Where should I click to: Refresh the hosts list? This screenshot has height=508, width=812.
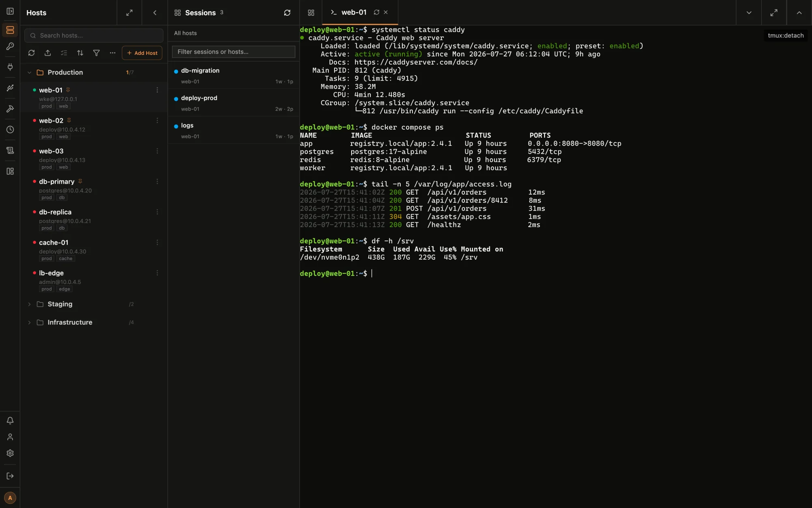point(31,53)
